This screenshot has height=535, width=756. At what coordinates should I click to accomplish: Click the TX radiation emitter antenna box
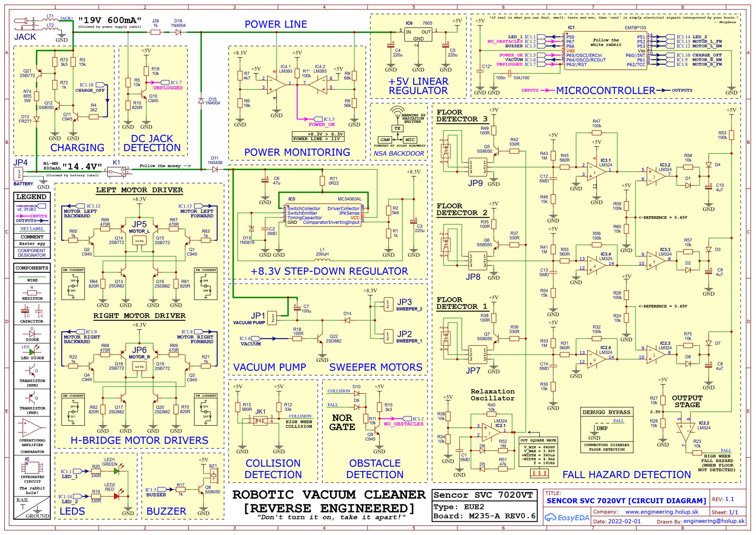(397, 129)
